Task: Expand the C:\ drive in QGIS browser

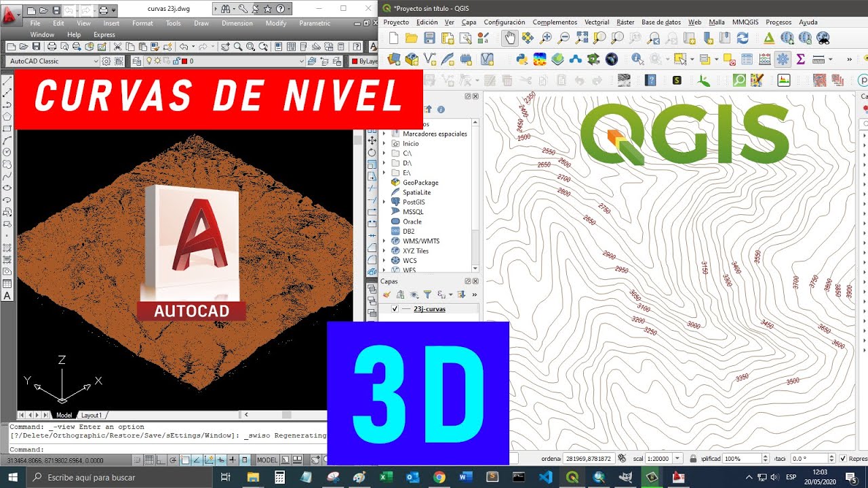Action: point(384,153)
